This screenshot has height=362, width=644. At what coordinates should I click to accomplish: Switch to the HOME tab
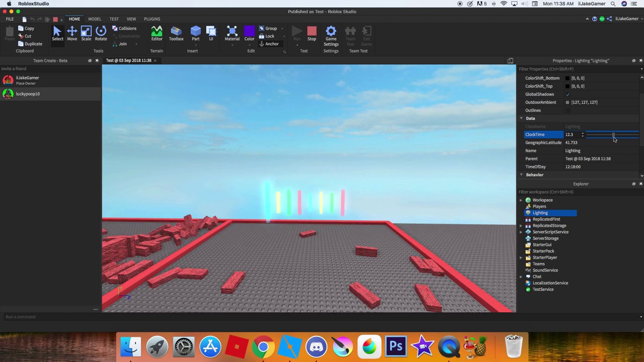pyautogui.click(x=74, y=19)
